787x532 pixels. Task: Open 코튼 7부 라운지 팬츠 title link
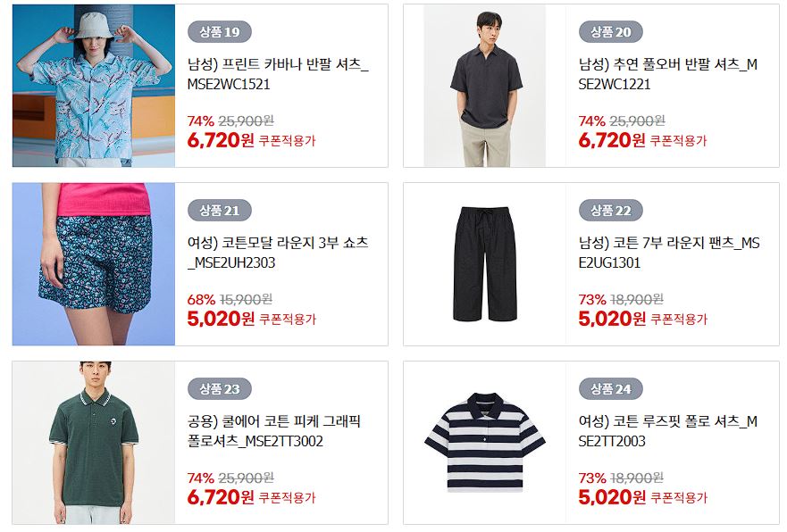pyautogui.click(x=669, y=253)
